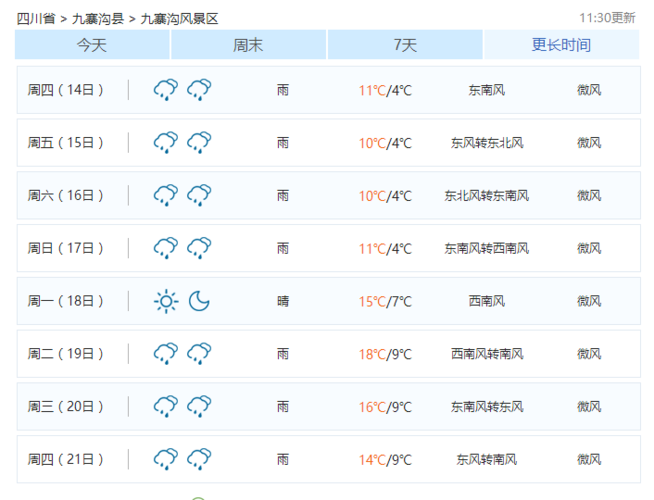Switch to the 周末 tab

coord(249,45)
